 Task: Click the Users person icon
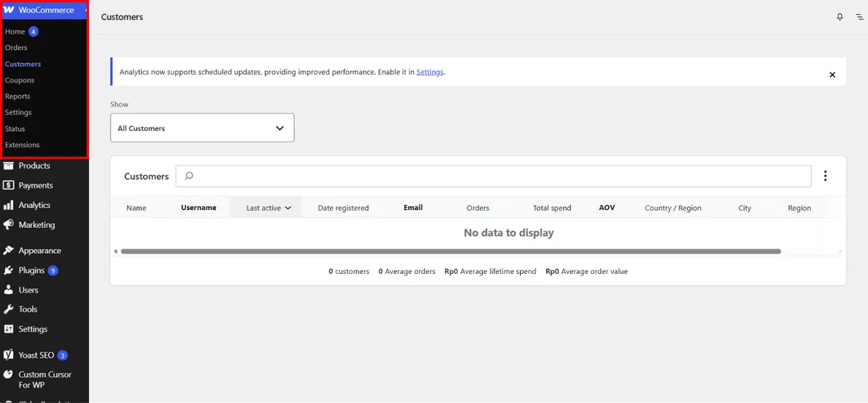pyautogui.click(x=9, y=290)
